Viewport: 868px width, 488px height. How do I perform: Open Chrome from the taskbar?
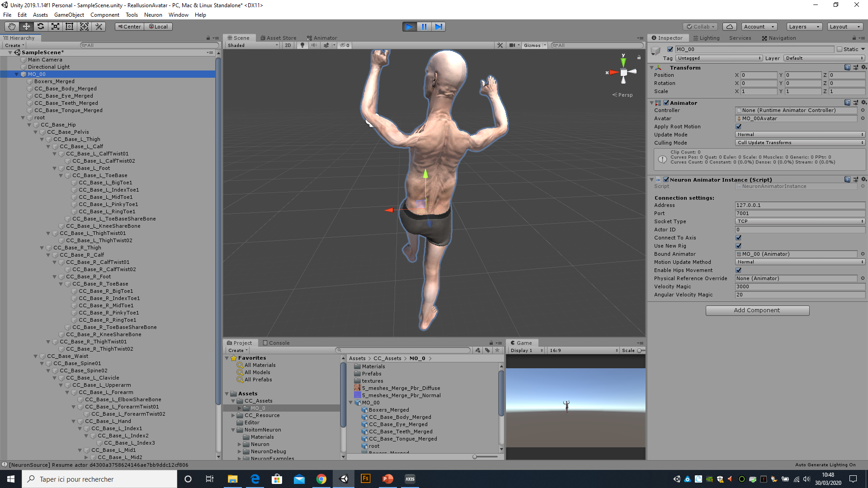tap(321, 479)
